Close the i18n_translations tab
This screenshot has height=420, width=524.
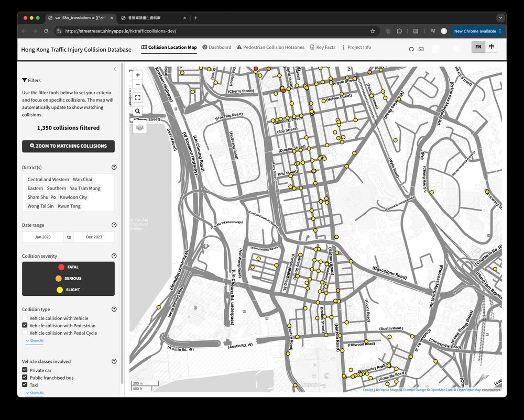point(112,18)
